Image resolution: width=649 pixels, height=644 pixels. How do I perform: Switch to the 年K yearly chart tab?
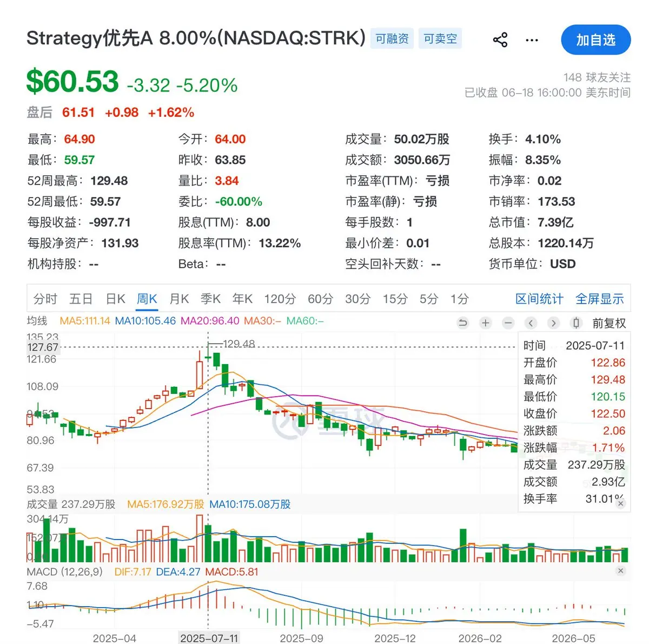pos(242,299)
